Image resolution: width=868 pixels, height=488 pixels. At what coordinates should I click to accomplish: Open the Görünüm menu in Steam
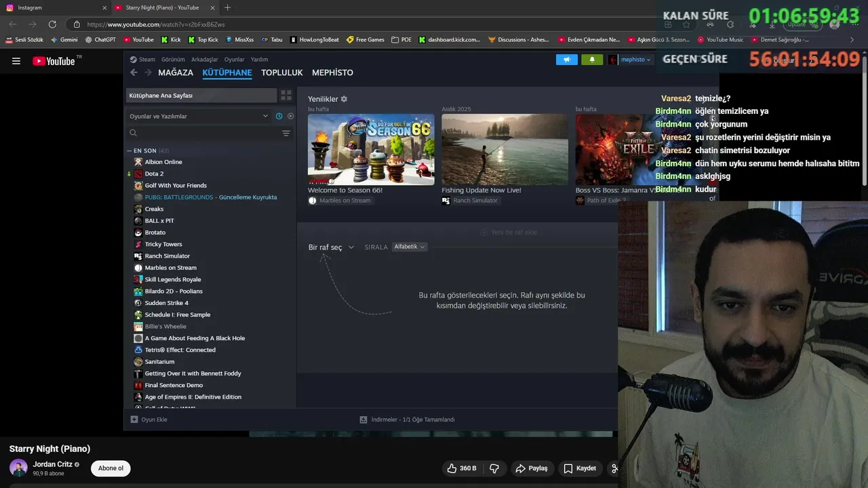click(x=173, y=60)
